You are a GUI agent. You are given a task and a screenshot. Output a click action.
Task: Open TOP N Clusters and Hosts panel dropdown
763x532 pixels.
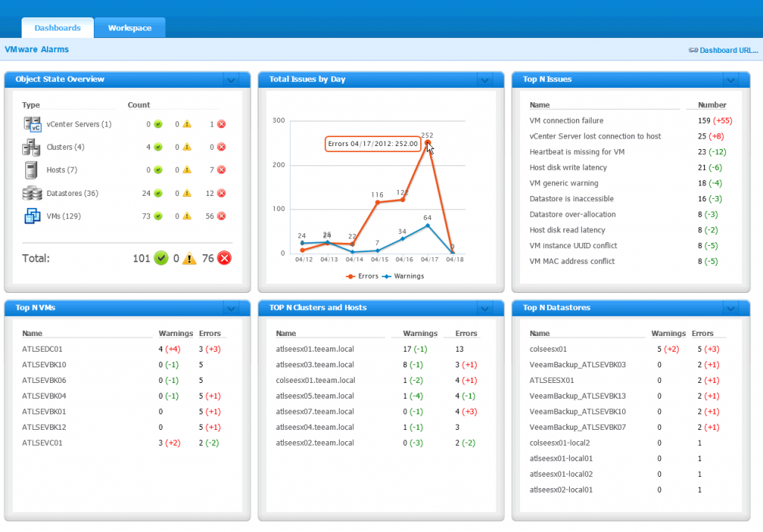tap(484, 308)
